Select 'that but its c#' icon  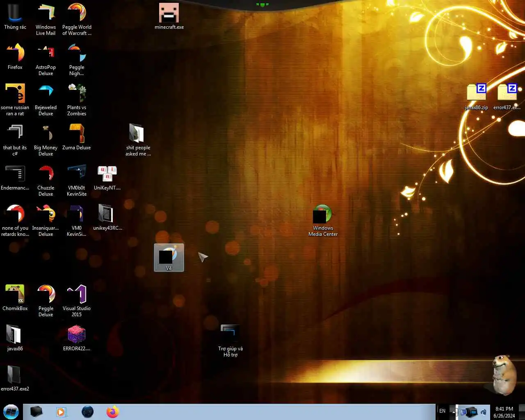click(x=15, y=140)
